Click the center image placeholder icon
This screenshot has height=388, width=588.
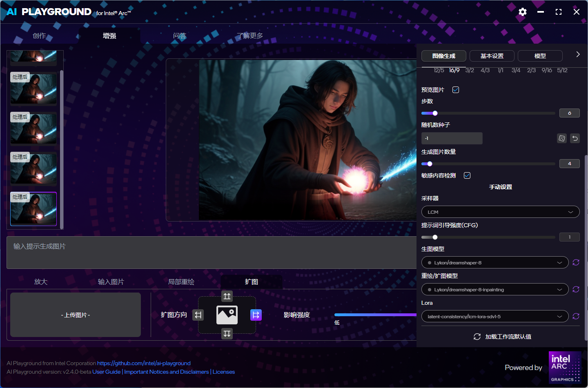pyautogui.click(x=227, y=315)
